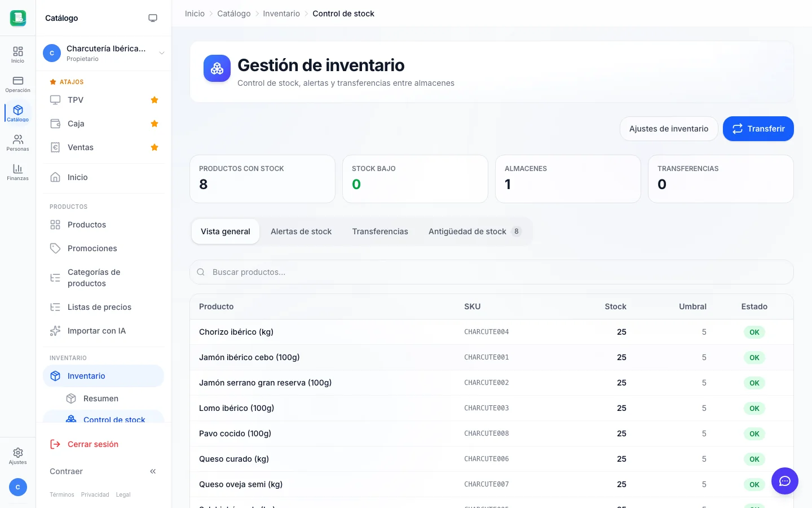Click the OK status badge for Pavo cocido
Screen dimensions: 812x508
click(x=754, y=433)
